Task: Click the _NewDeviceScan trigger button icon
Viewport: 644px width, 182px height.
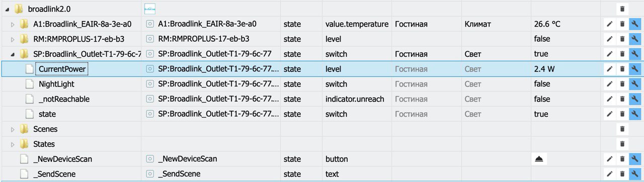Action: coord(539,159)
